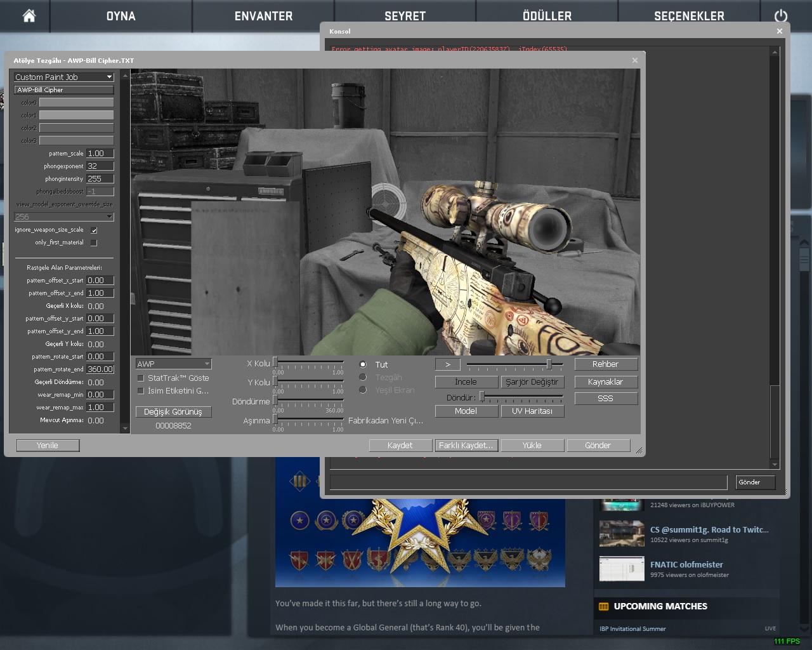The image size is (812, 650).
Task: Click the Yenile button
Action: [x=48, y=446]
